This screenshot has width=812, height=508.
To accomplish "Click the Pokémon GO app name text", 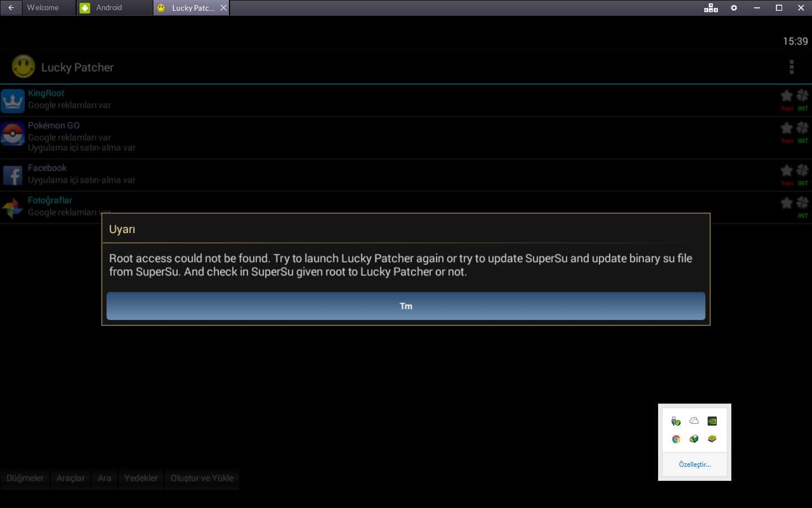I will 54,125.
